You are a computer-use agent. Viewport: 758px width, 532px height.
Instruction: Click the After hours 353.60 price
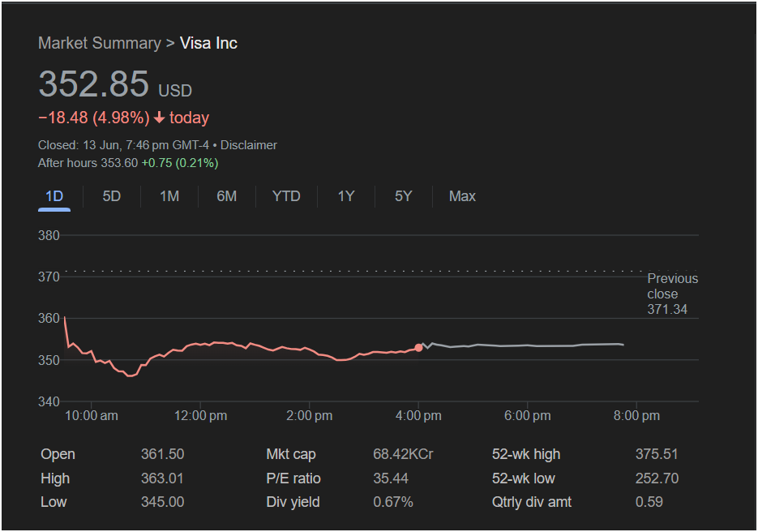88,163
